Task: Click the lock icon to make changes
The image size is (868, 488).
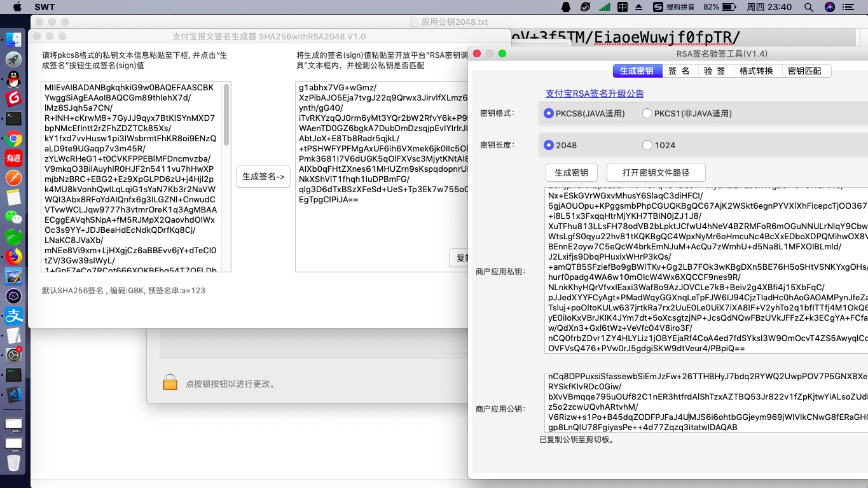Action: [x=170, y=383]
